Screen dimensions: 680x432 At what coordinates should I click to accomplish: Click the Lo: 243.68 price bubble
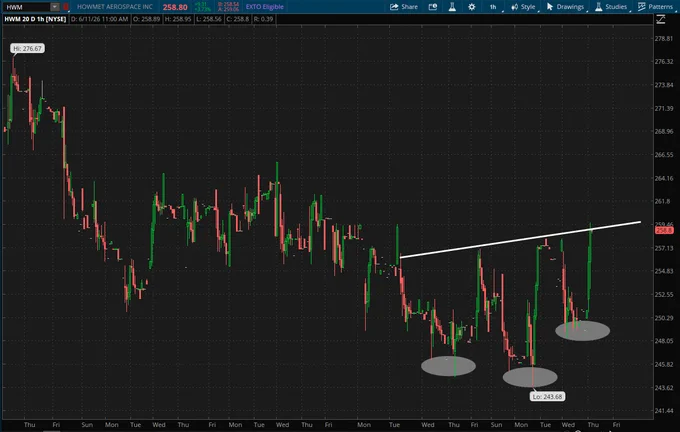547,396
